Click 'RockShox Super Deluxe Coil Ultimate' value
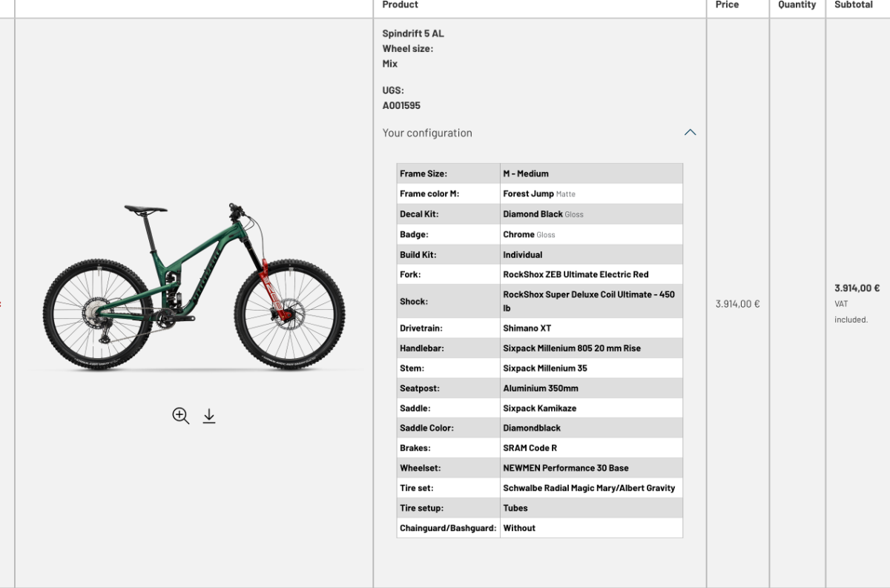Image resolution: width=890 pixels, height=588 pixels. [x=589, y=300]
